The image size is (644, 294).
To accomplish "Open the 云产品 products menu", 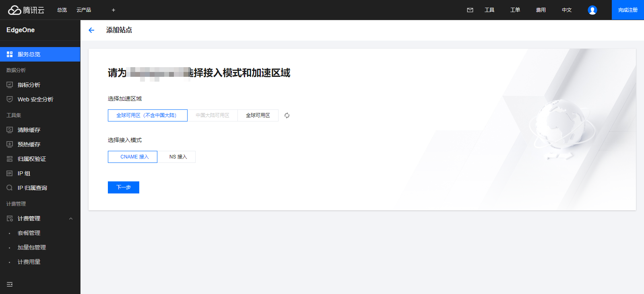I will [x=84, y=10].
